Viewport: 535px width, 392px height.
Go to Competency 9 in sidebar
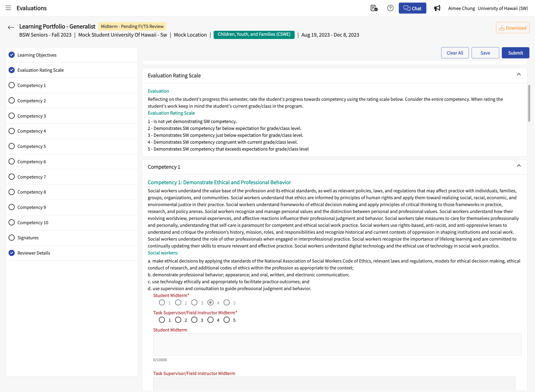click(72, 207)
